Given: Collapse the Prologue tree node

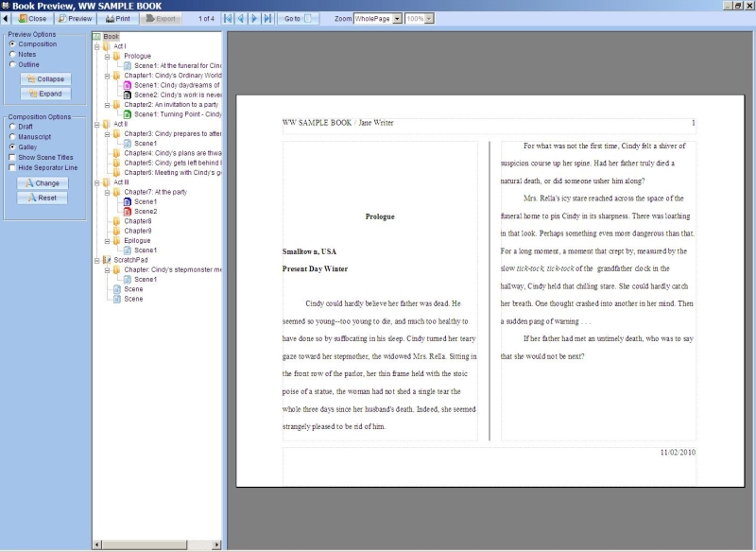Looking at the screenshot, I should click(107, 56).
